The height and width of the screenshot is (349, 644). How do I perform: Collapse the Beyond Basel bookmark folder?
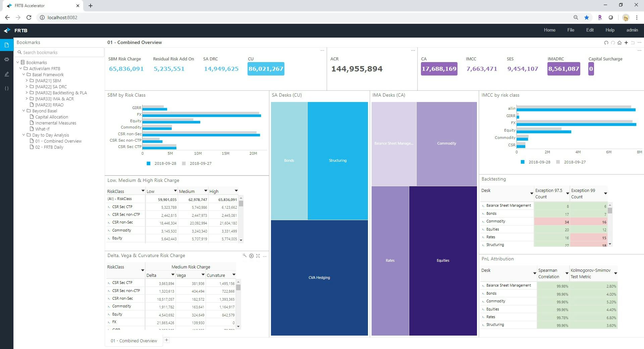tap(23, 111)
